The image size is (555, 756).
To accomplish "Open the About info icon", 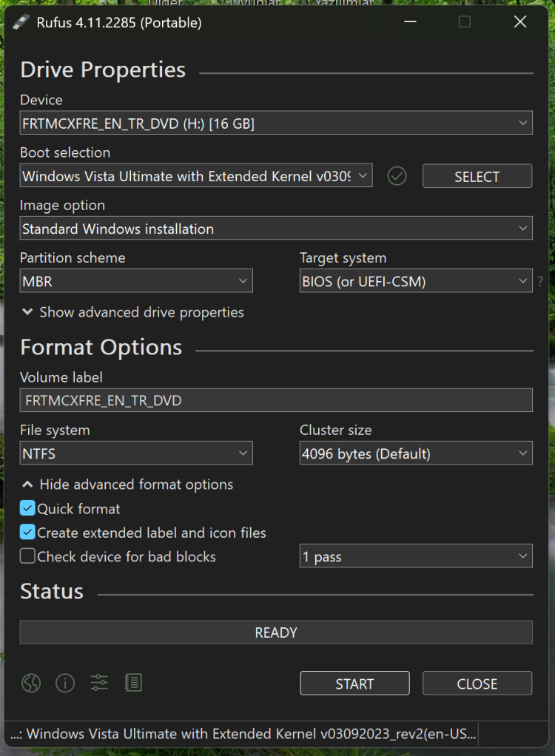I will point(65,683).
